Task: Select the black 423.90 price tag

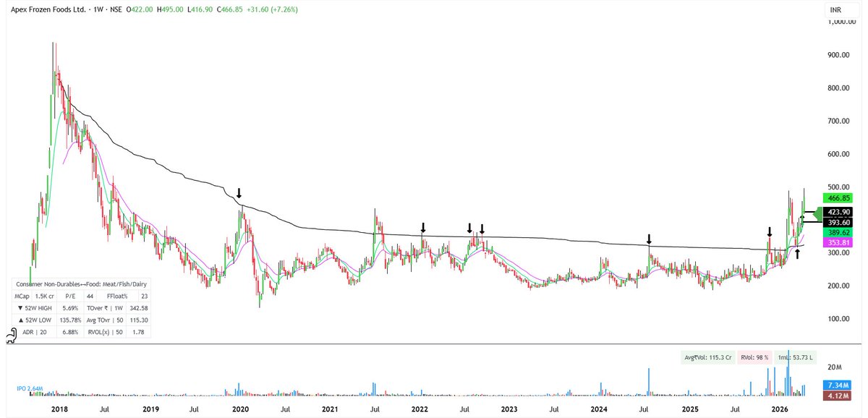Action: pyautogui.click(x=838, y=213)
